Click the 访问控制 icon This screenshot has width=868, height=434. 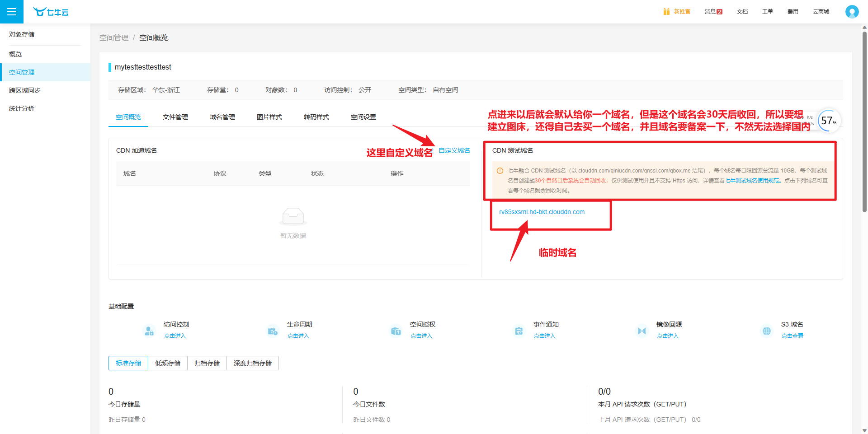(149, 331)
